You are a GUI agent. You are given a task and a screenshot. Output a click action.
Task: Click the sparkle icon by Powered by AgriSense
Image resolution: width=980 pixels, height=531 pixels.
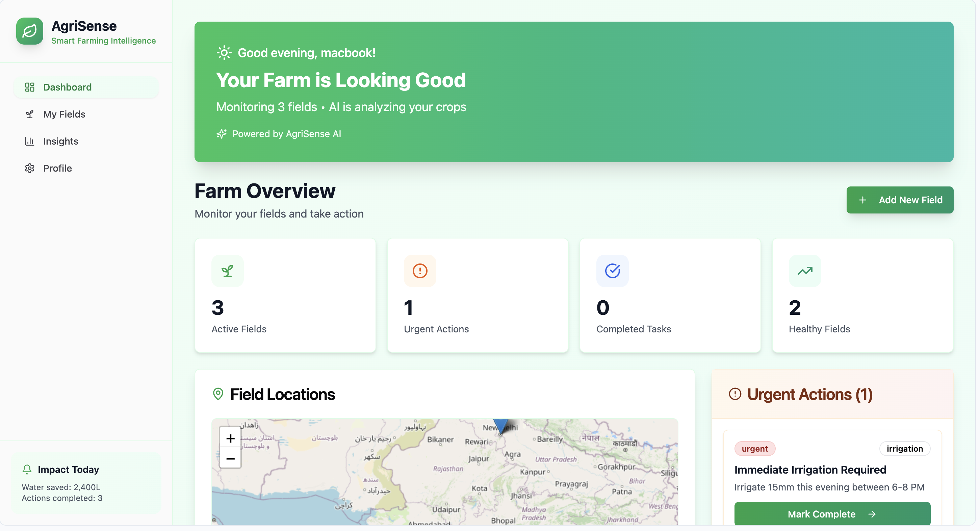pos(222,134)
